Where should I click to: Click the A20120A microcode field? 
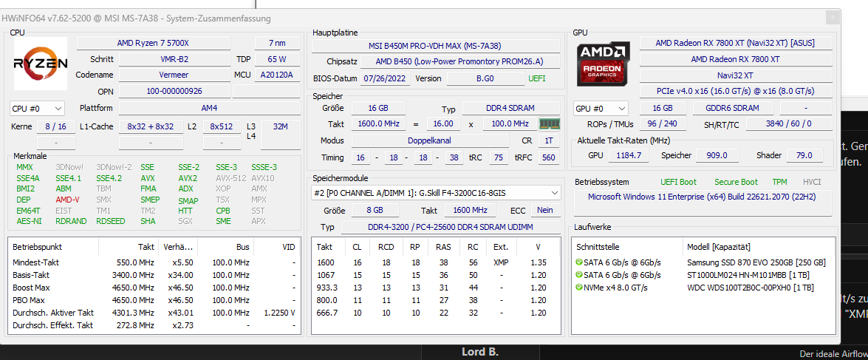coord(277,75)
